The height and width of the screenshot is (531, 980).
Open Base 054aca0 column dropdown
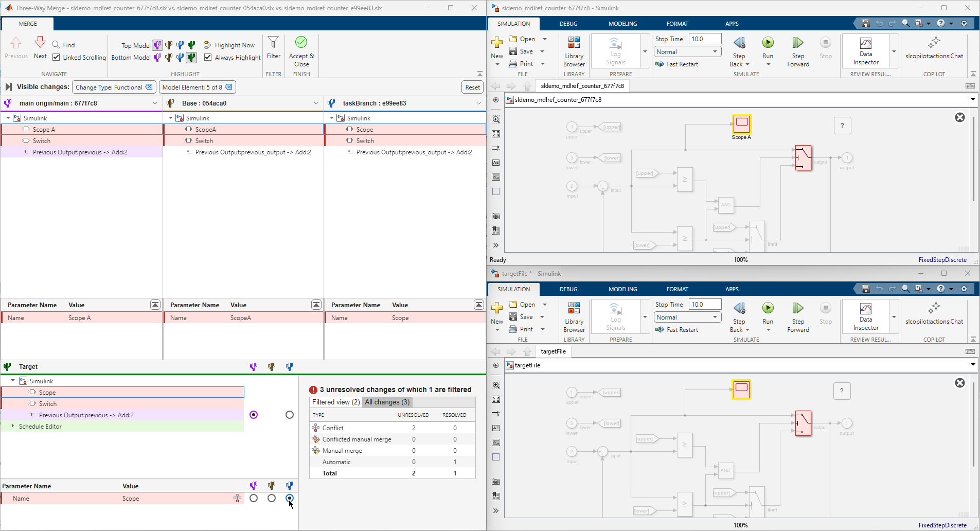(x=316, y=103)
